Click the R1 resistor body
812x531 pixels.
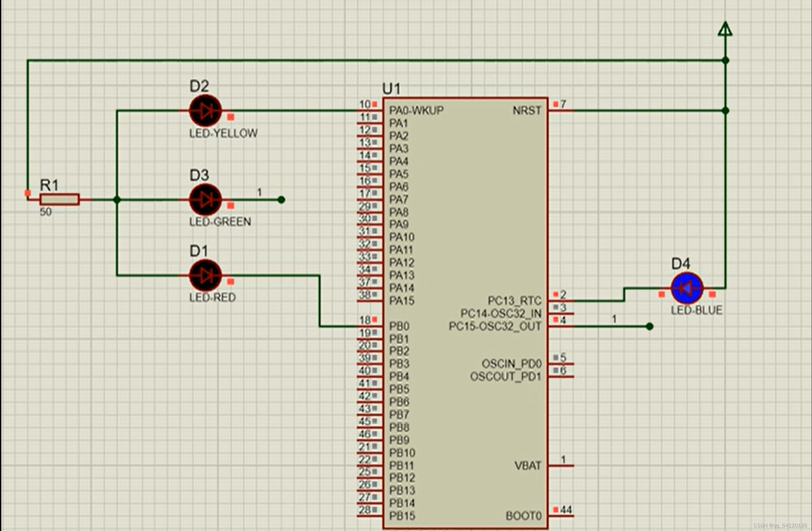coord(60,200)
